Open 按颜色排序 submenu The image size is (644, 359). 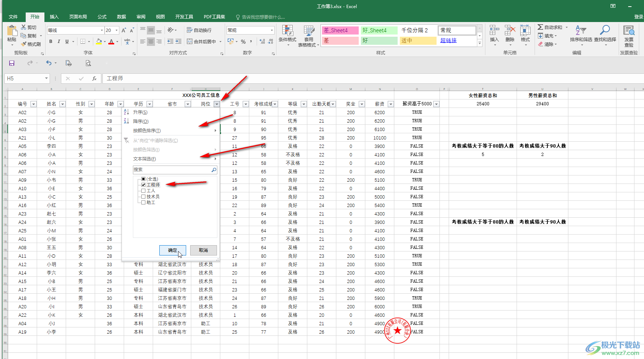(171, 131)
